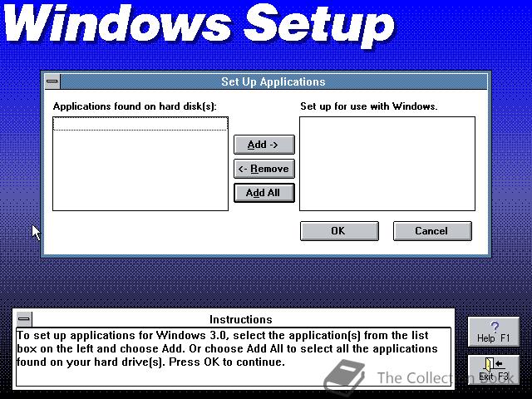Cancel the Set Up Applications dialog
Image resolution: width=532 pixels, height=399 pixels.
click(432, 231)
